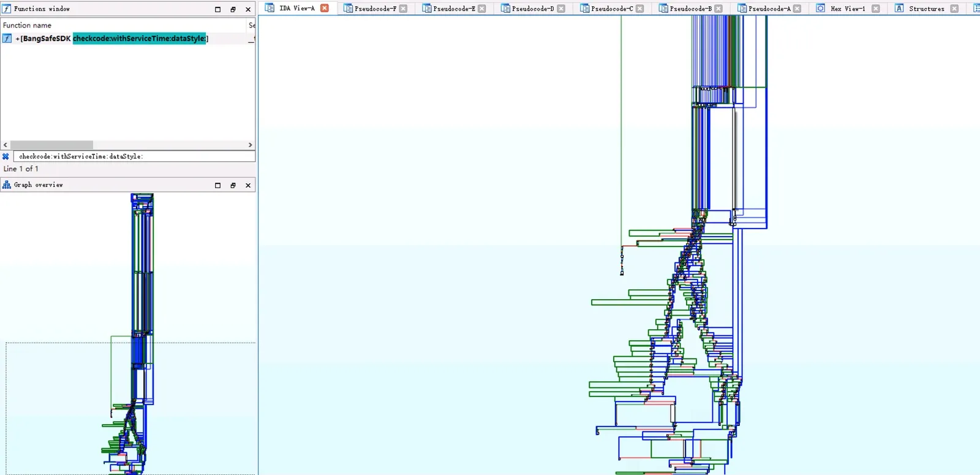This screenshot has height=475, width=980.
Task: Click the graph overview thumbnail
Action: (x=128, y=334)
